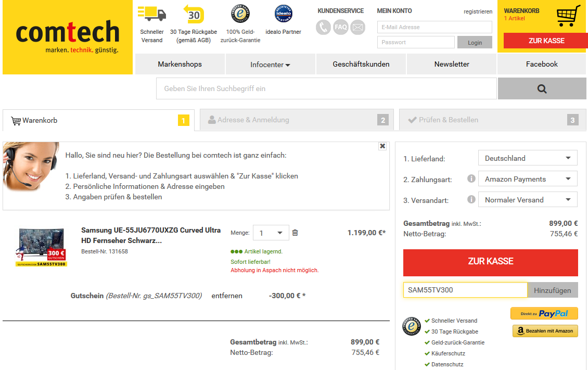
Task: Click the Samsung TV product thumbnail
Action: [x=41, y=247]
